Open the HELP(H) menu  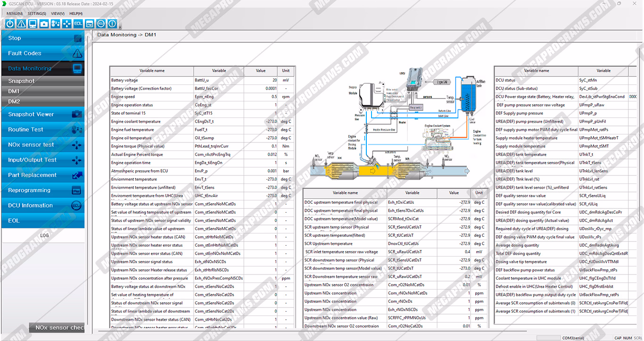(76, 14)
